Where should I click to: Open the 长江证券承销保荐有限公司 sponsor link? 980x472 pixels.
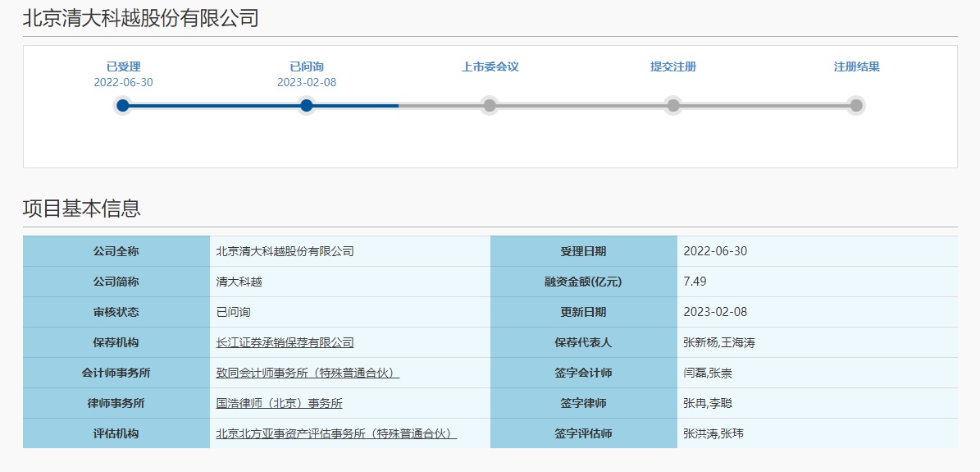(285, 342)
